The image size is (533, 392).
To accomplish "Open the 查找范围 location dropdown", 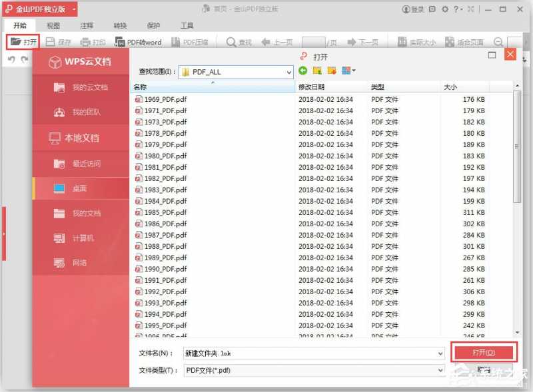I will tap(288, 71).
